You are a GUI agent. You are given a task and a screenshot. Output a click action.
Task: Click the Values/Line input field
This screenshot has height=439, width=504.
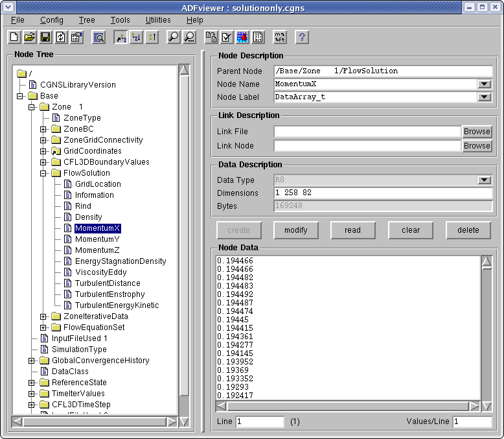click(x=472, y=421)
